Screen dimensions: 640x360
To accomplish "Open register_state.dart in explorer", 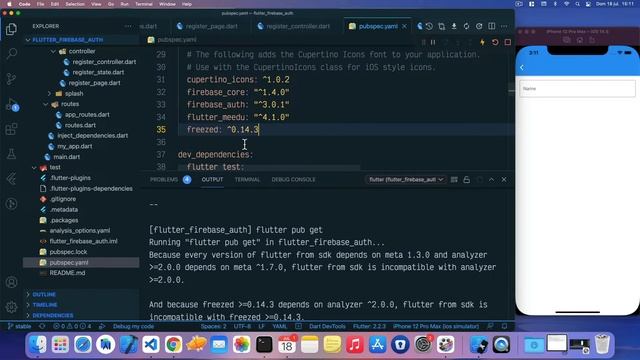I will 98,72.
